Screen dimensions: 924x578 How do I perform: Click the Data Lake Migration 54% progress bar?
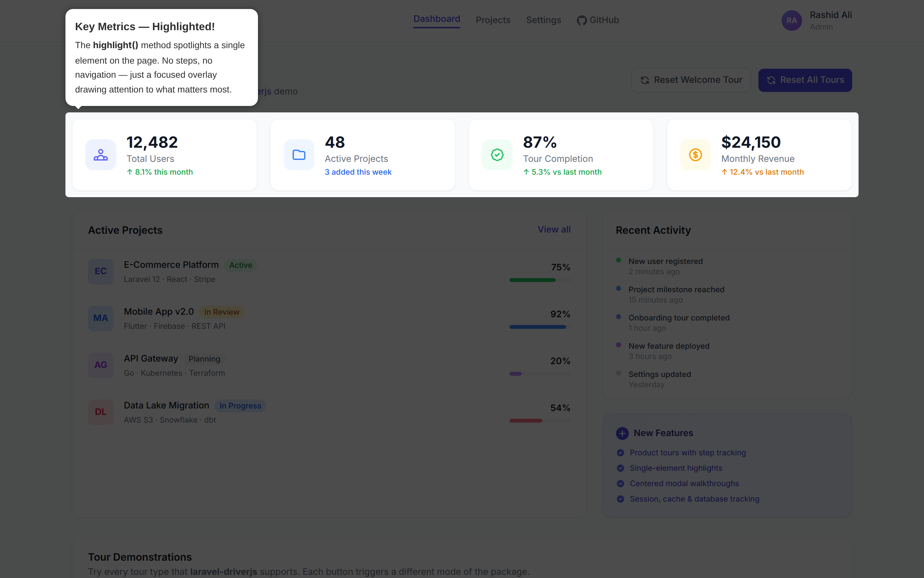540,421
